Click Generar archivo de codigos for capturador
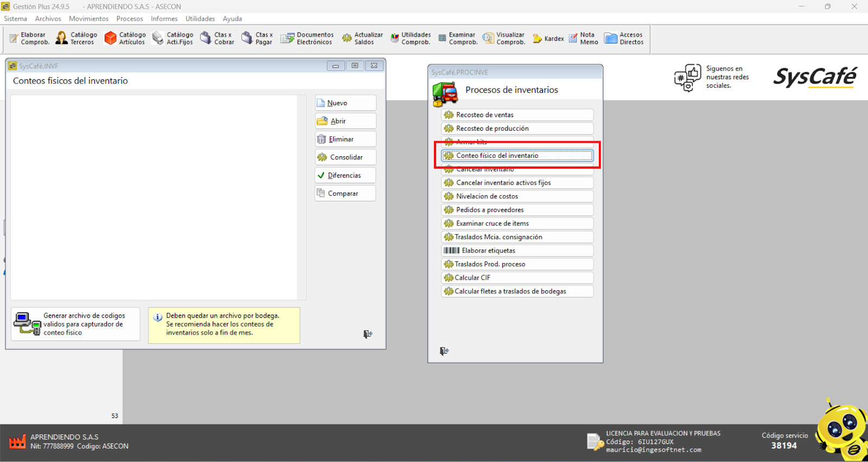Screen dimensions: 868x462 click(75, 324)
